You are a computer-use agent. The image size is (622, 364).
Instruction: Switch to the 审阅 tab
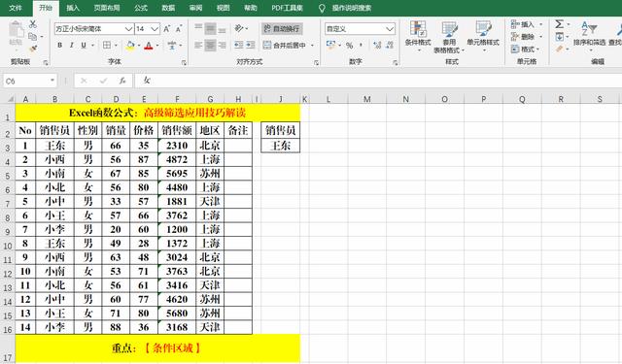pos(195,8)
